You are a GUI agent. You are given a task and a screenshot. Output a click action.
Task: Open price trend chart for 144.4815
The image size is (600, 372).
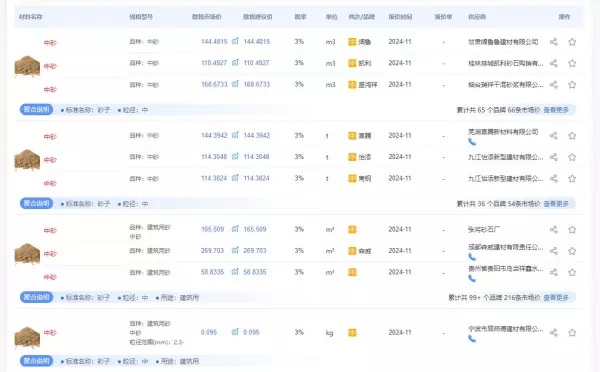235,41
